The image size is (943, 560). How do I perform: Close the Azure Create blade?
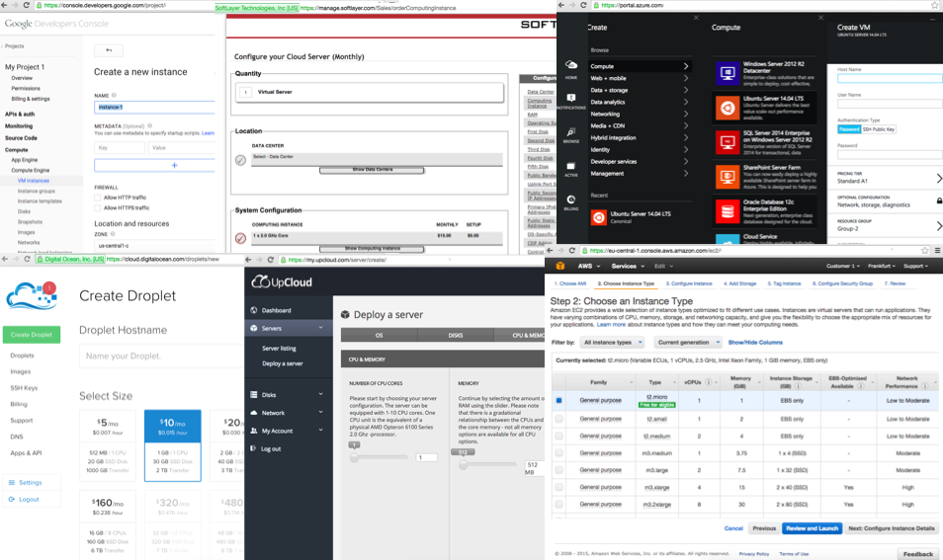[x=696, y=18]
